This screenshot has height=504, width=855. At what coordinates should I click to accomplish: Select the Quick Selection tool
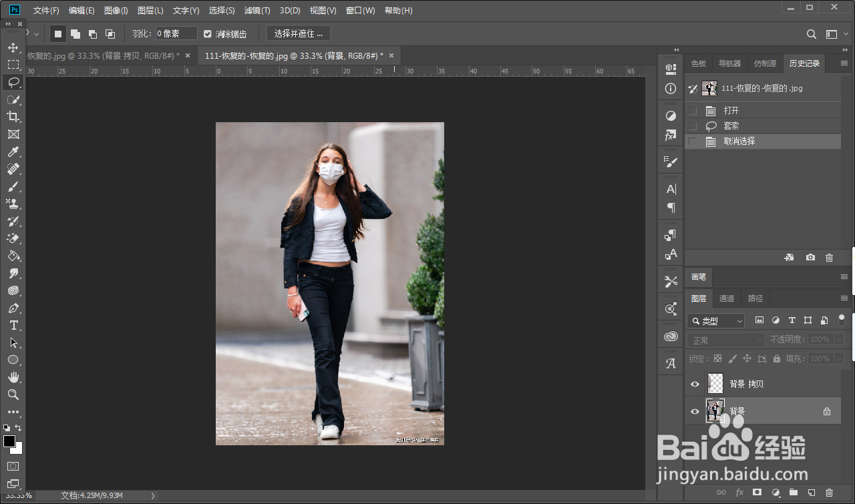pos(13,99)
